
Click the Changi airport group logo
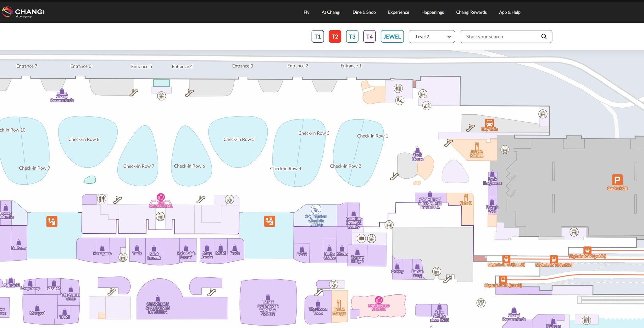[23, 12]
